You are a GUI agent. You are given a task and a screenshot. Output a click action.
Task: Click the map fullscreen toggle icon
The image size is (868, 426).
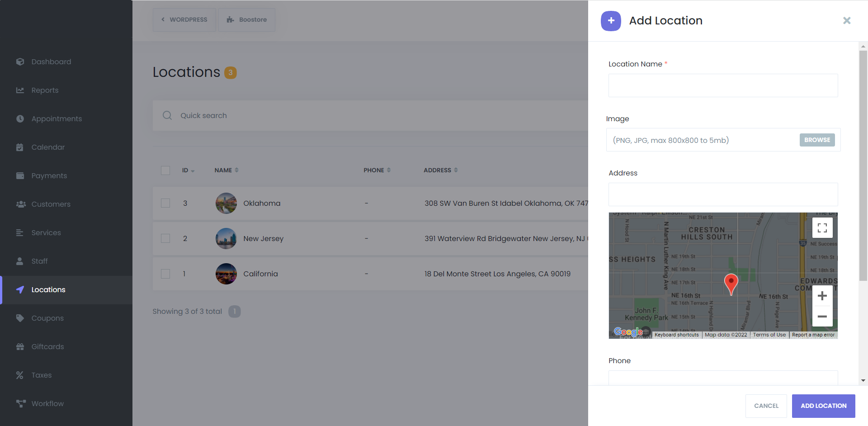coord(822,228)
